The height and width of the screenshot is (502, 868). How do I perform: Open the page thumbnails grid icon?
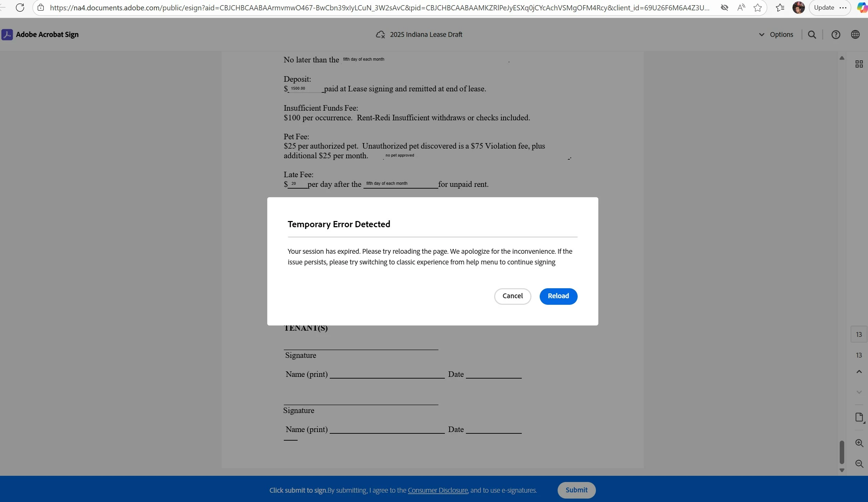pos(859,64)
